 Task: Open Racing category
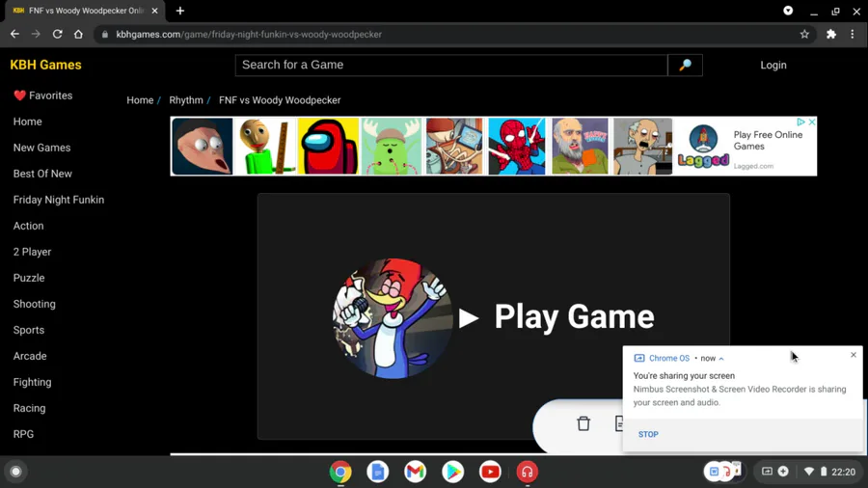pos(29,408)
